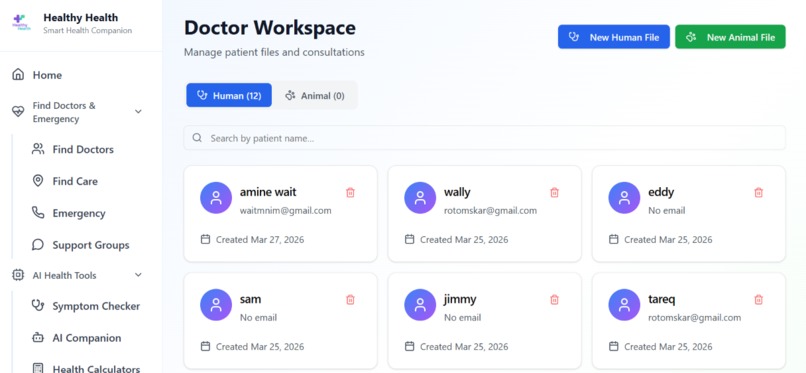Click wally's email rotomskar@gmail.com
The width and height of the screenshot is (806, 373).
pyautogui.click(x=490, y=211)
